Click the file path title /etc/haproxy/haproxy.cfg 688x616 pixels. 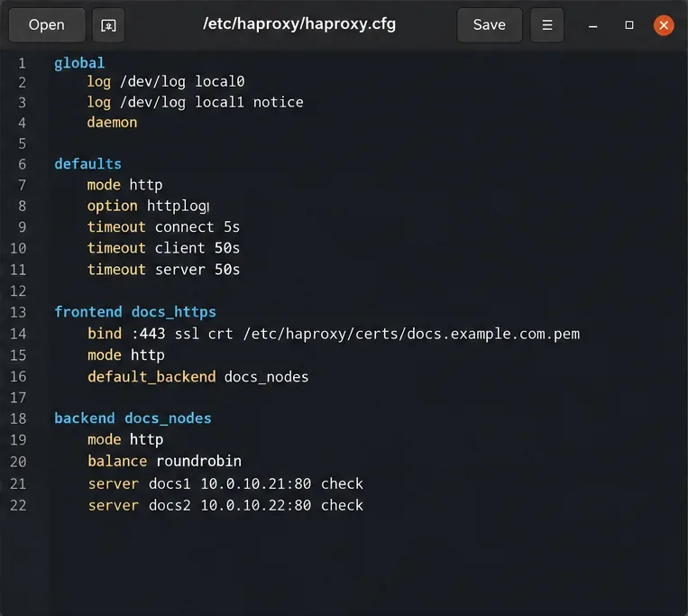[299, 23]
